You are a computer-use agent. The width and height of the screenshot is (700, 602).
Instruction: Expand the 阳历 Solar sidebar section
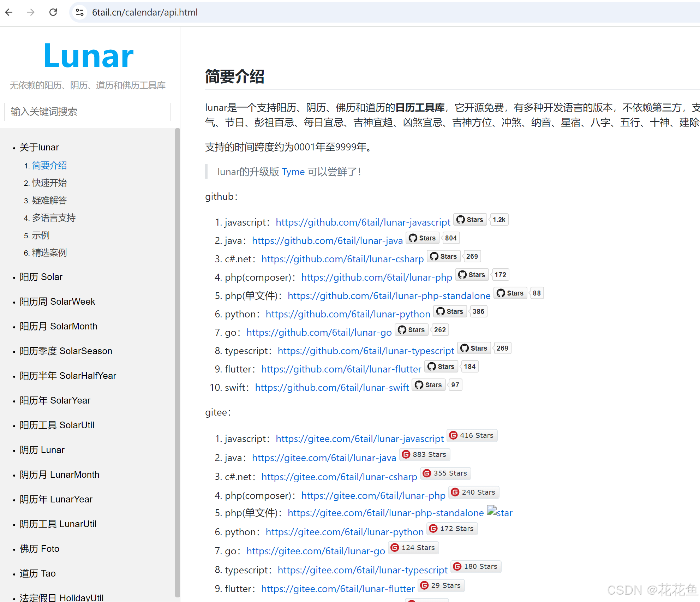41,277
